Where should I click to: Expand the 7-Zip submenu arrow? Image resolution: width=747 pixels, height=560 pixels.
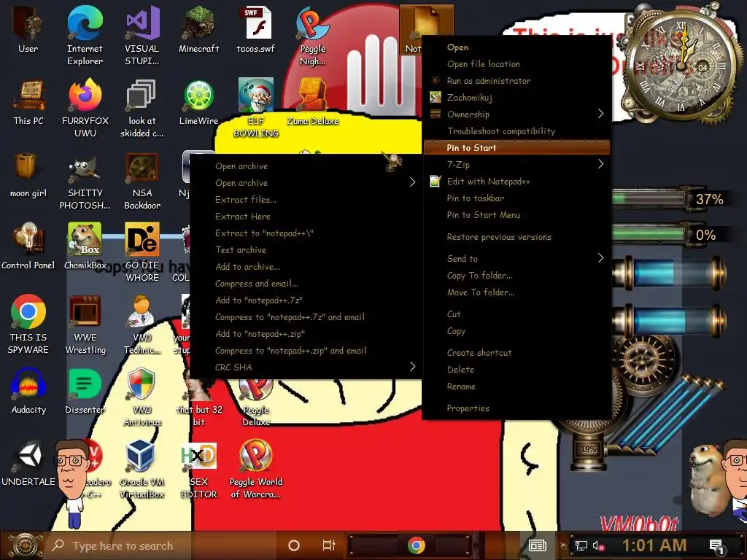click(601, 164)
